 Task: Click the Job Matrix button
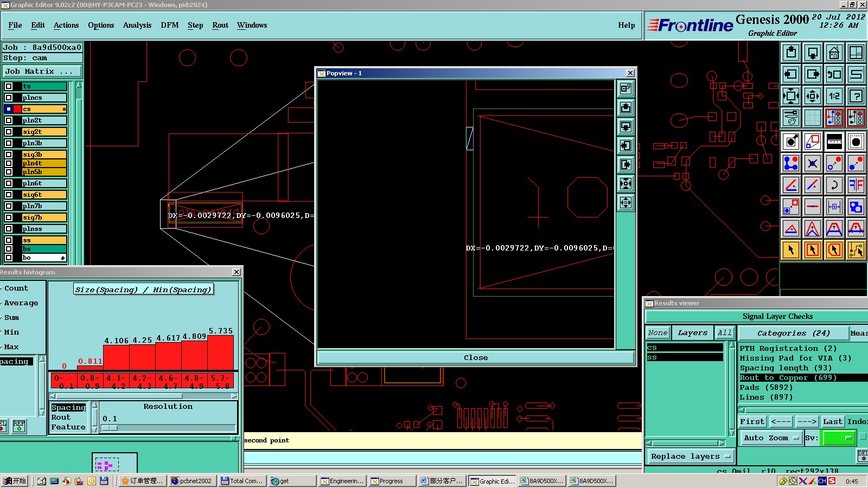42,71
